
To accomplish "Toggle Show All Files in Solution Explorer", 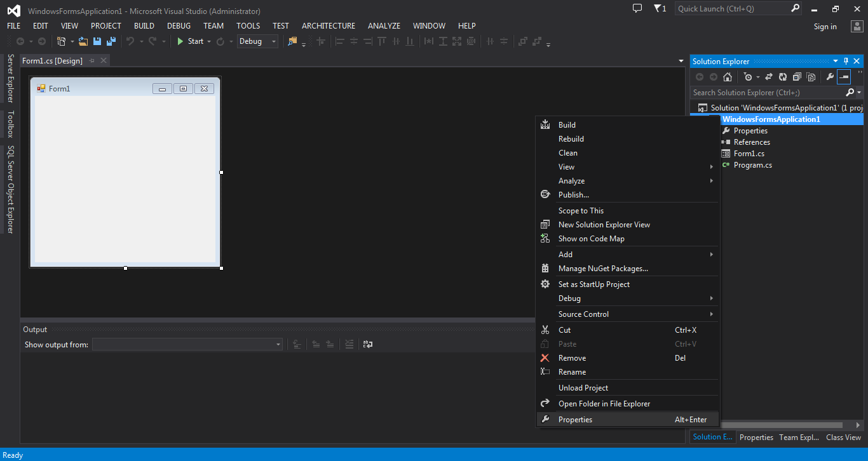I will click(811, 77).
